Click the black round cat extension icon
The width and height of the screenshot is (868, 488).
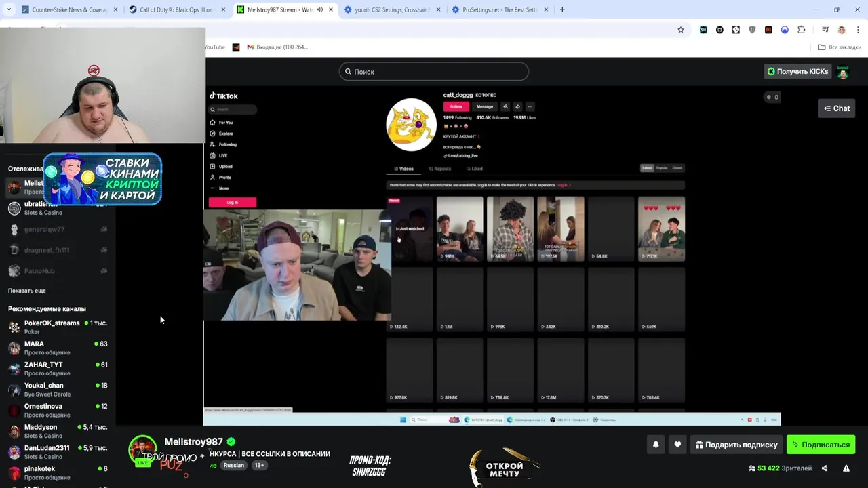tap(719, 30)
